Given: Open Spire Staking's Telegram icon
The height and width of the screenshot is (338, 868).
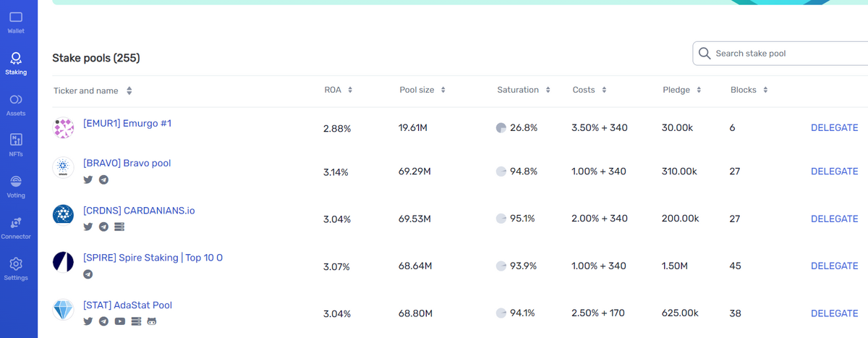Looking at the screenshot, I should [88, 274].
